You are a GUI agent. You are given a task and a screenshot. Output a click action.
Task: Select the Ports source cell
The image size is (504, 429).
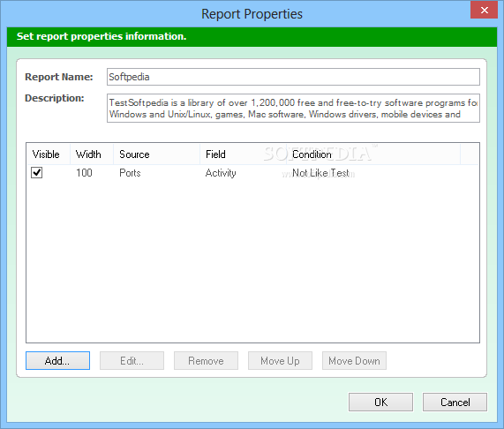click(x=130, y=173)
